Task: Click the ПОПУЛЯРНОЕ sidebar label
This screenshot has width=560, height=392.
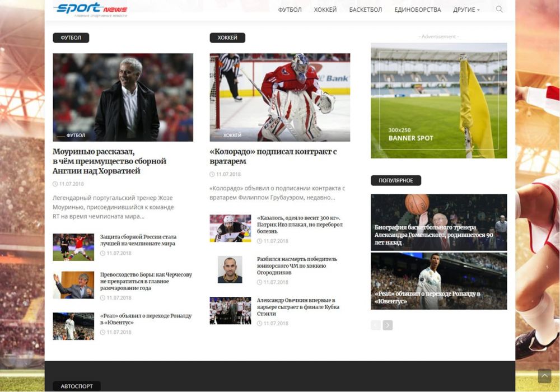Action: point(395,180)
